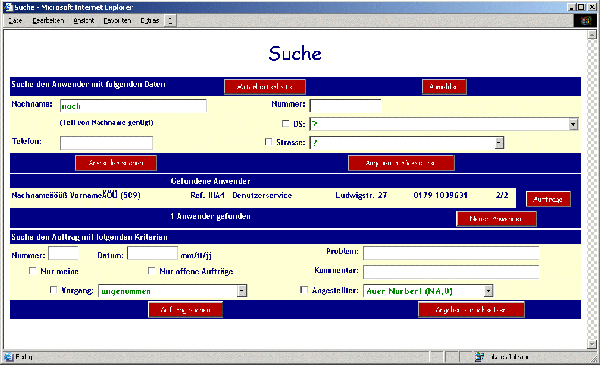Open the Angestellter dropdown showing Auer Norbert

pyautogui.click(x=488, y=291)
